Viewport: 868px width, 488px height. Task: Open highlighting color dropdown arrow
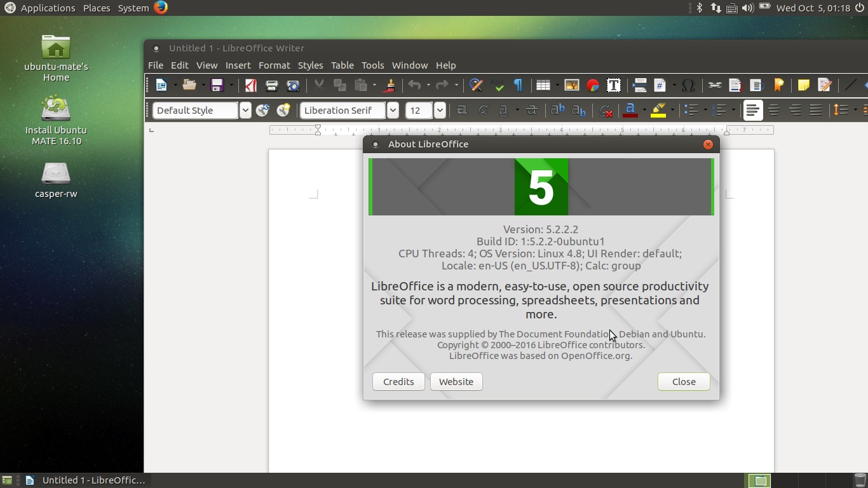pyautogui.click(x=672, y=110)
